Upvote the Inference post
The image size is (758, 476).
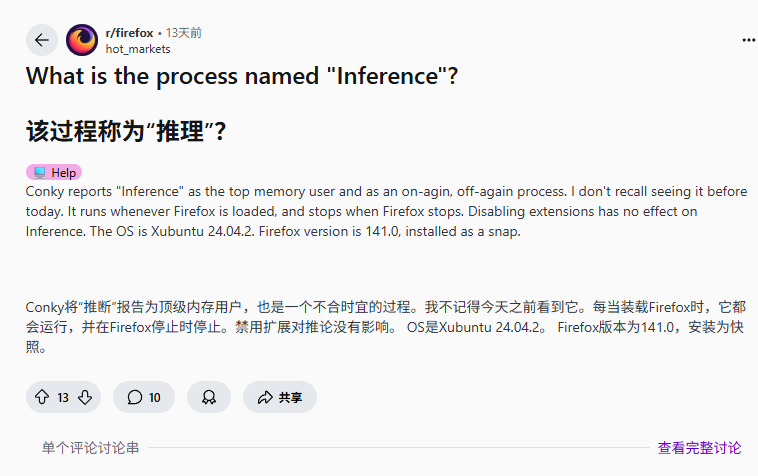click(x=42, y=397)
